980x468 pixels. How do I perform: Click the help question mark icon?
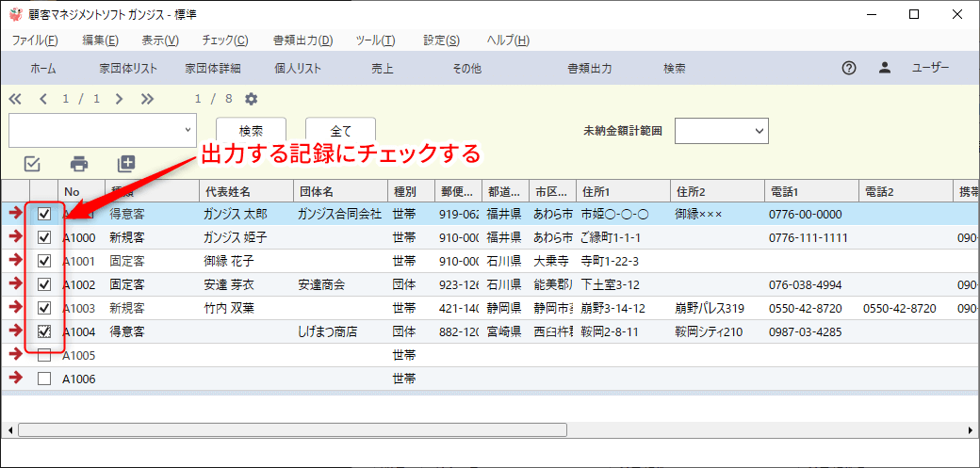848,69
